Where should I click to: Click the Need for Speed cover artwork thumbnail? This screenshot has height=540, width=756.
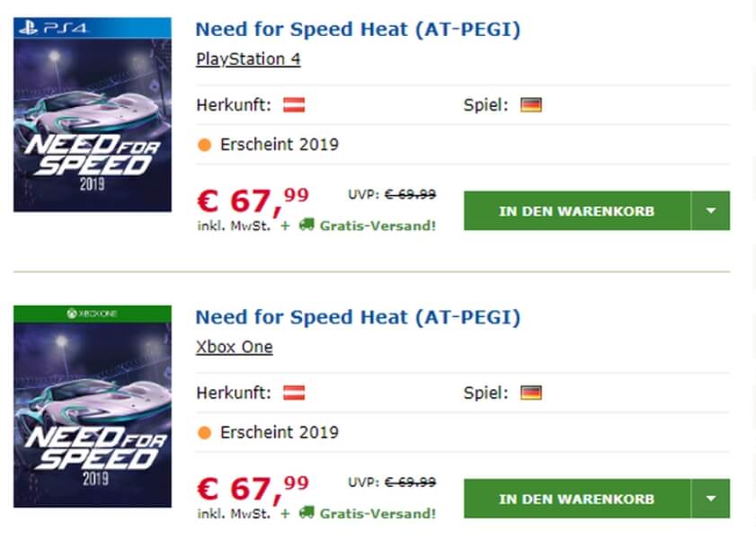point(93,114)
